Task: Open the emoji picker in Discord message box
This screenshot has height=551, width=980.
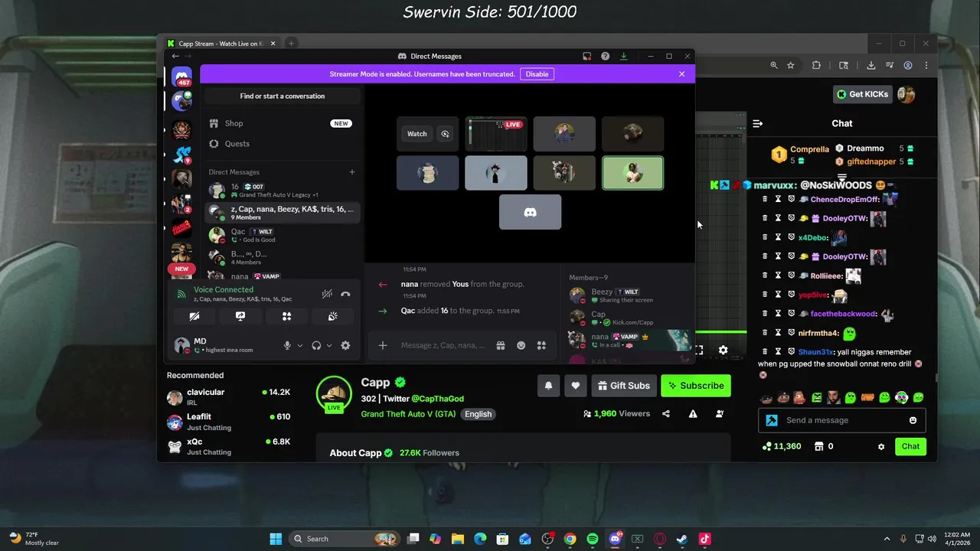Action: pos(521,345)
